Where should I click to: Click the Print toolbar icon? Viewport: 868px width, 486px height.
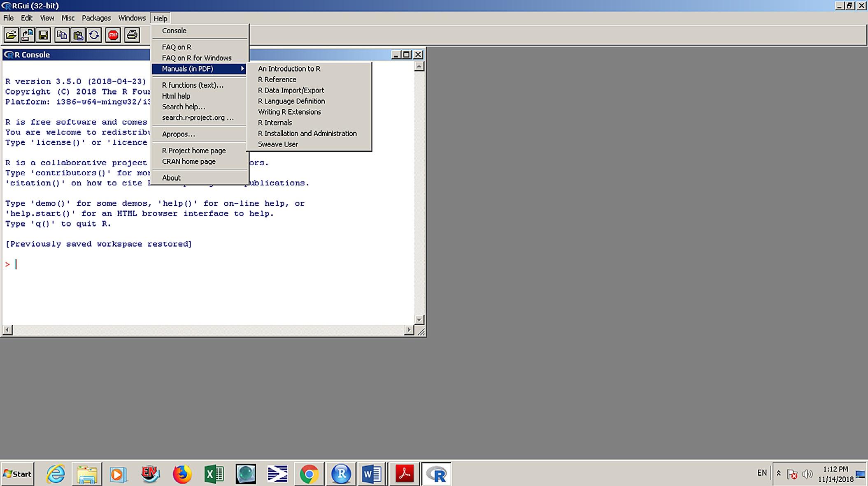pos(132,35)
